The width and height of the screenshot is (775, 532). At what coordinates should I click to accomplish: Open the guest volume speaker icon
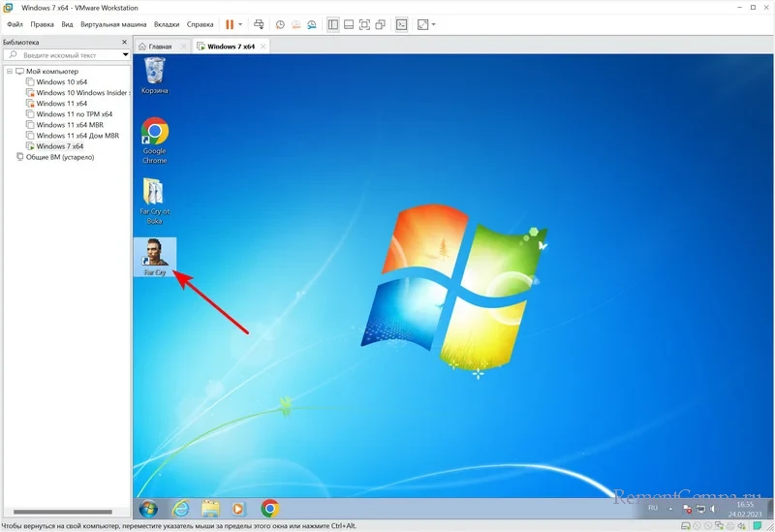[x=713, y=509]
